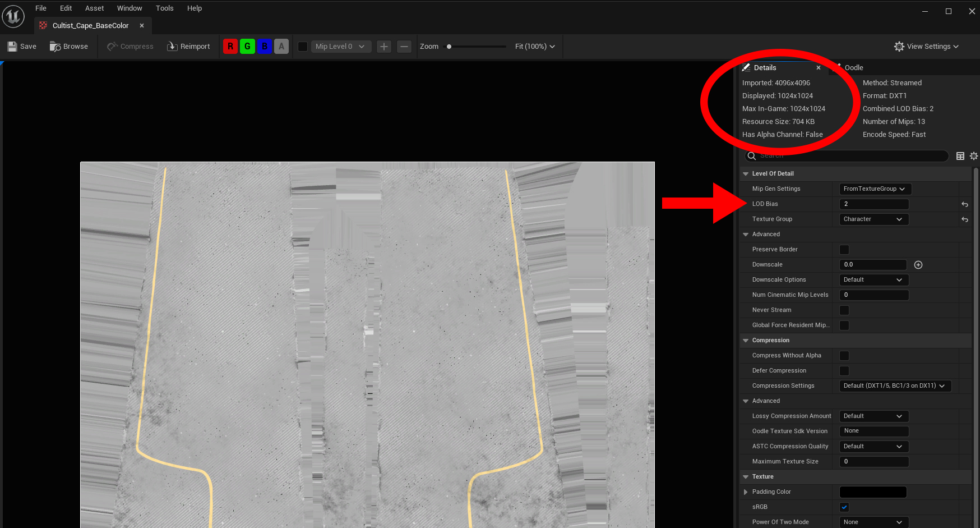This screenshot has width=980, height=528.
Task: Open the Tools menu
Action: 165,8
